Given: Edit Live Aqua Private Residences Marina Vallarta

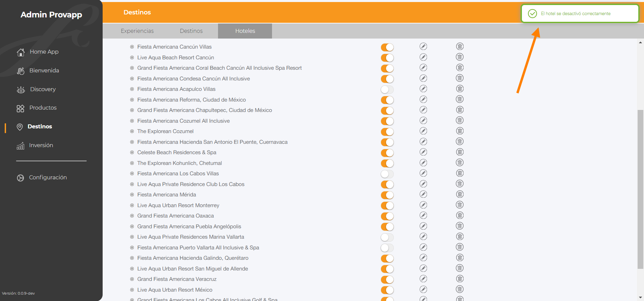Looking at the screenshot, I should pyautogui.click(x=423, y=236).
